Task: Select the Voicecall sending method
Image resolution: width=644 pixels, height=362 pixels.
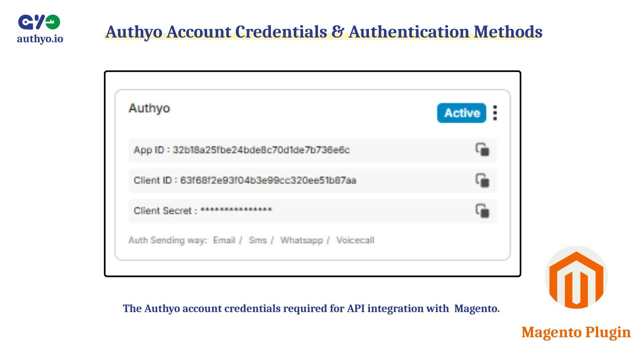Action: pyautogui.click(x=356, y=240)
